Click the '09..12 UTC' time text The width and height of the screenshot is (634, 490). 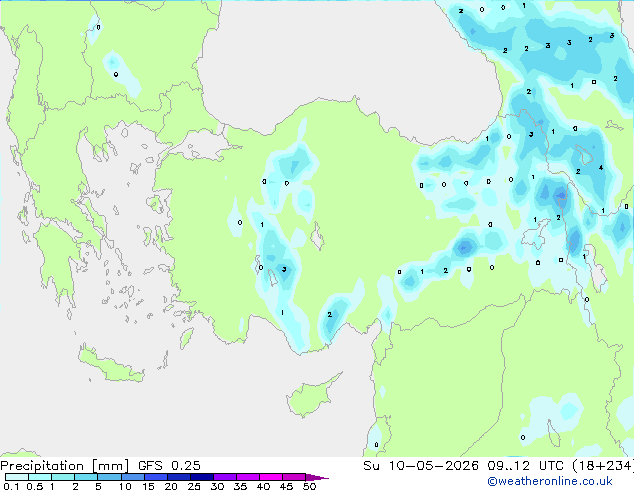[x=525, y=466]
